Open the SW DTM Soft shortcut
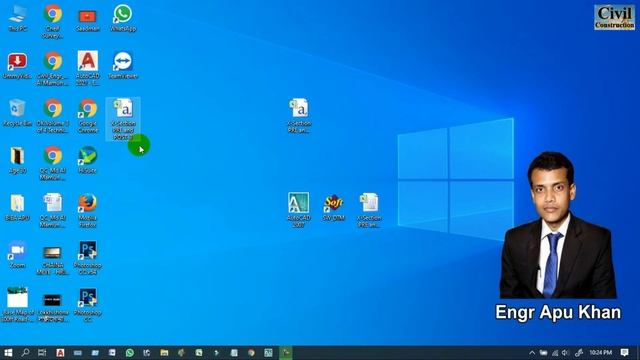This screenshot has width=640, height=360. [x=334, y=207]
